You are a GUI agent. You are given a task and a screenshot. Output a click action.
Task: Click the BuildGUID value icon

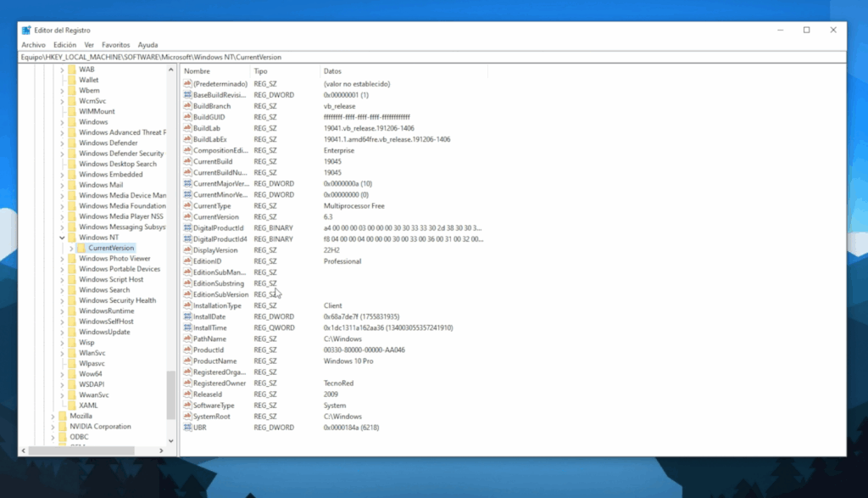click(187, 117)
